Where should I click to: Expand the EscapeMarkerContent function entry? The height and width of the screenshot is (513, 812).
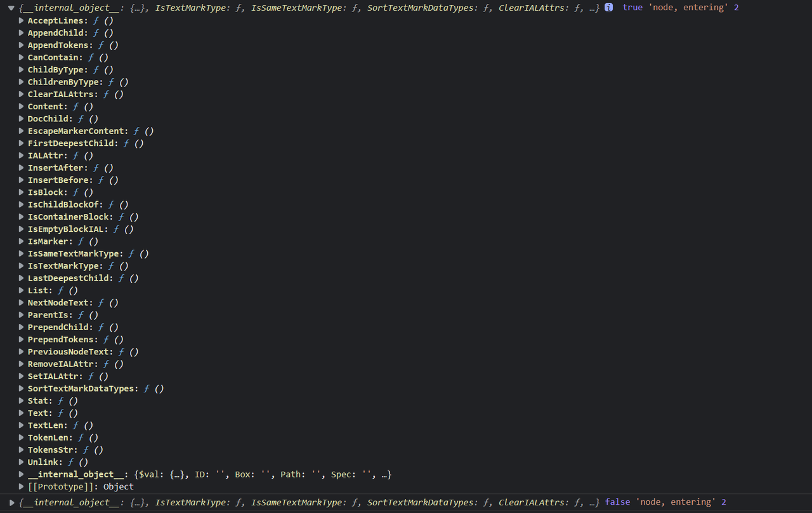21,131
